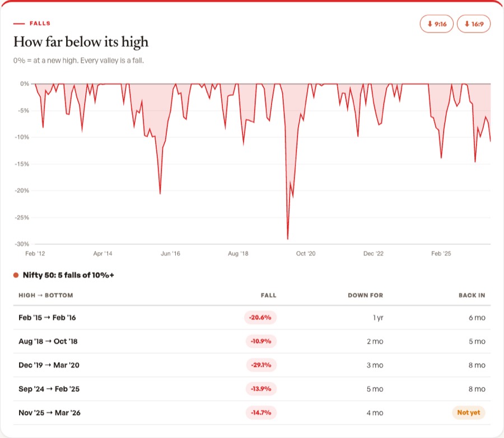Click the -13.9% fall badge

click(x=261, y=389)
